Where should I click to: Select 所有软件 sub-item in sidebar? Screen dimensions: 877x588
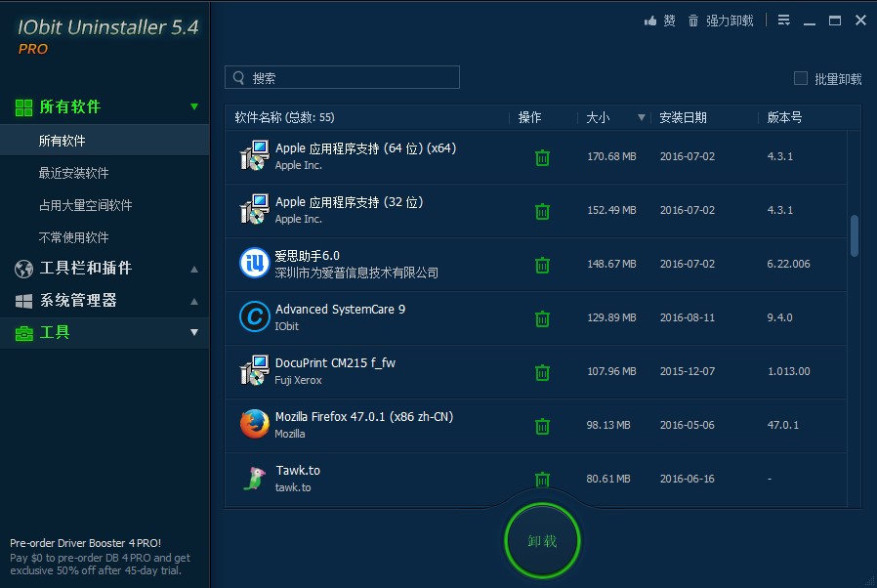pos(104,141)
